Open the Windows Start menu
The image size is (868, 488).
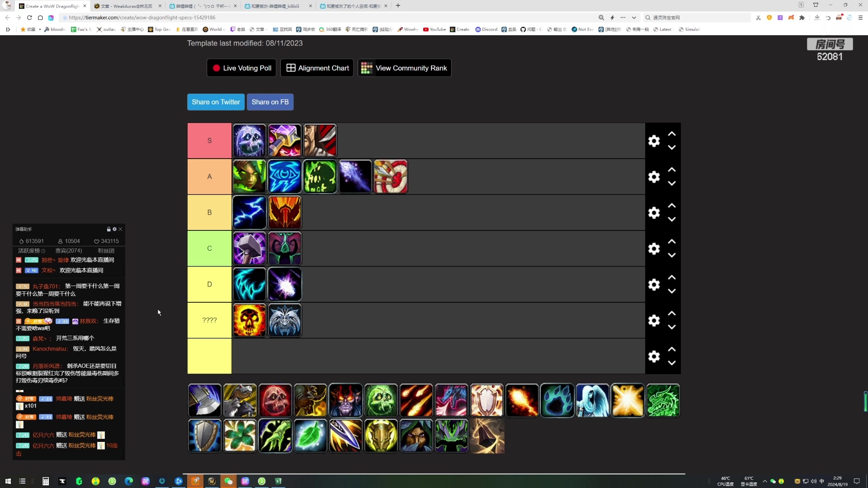(8, 481)
